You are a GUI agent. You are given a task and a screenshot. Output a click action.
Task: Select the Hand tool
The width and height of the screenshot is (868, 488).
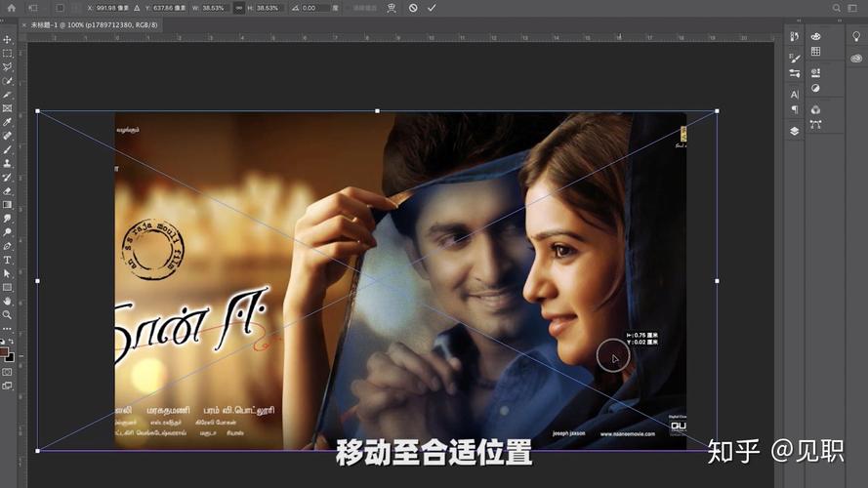[x=7, y=301]
